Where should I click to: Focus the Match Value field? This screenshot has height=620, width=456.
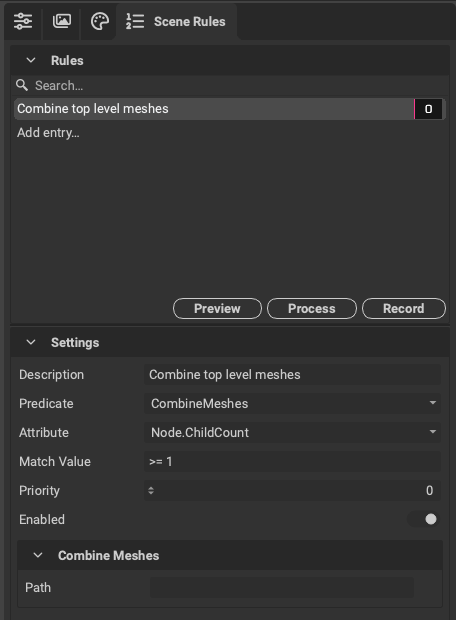[x=292, y=461]
